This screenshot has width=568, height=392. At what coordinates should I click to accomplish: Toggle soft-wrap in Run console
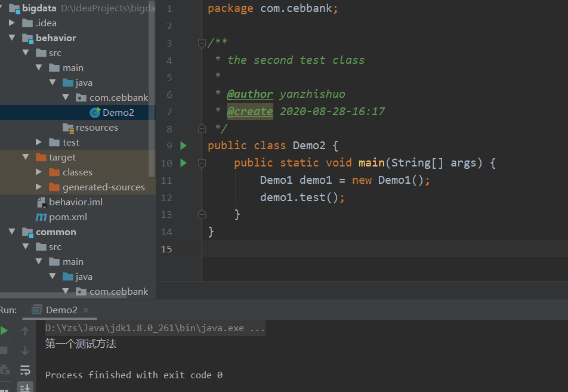click(25, 370)
